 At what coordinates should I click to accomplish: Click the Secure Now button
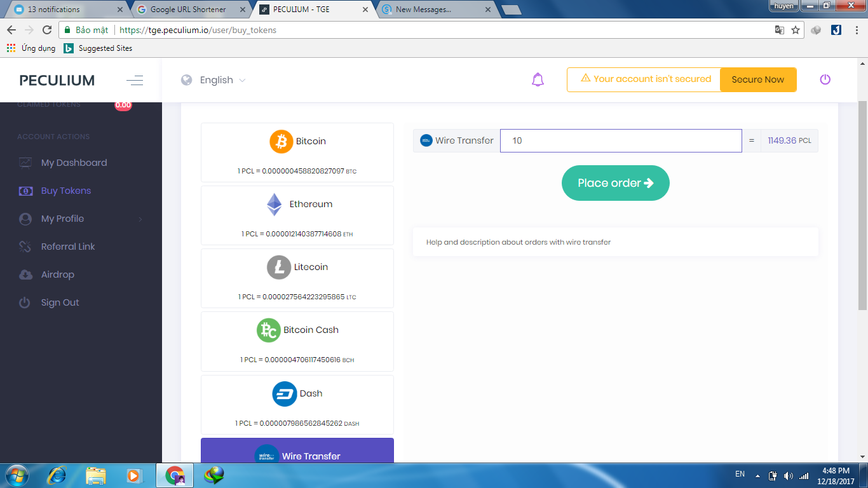pyautogui.click(x=758, y=79)
